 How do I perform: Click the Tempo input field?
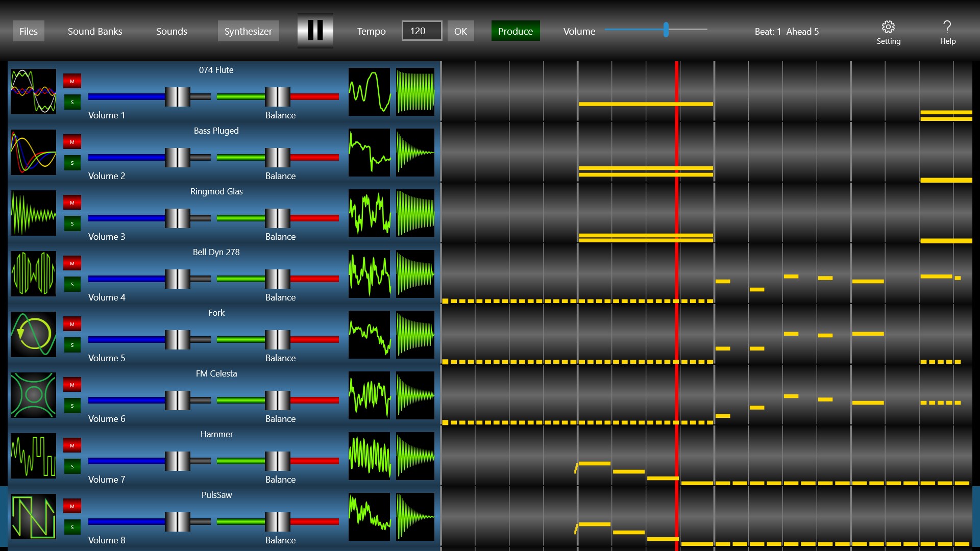422,31
